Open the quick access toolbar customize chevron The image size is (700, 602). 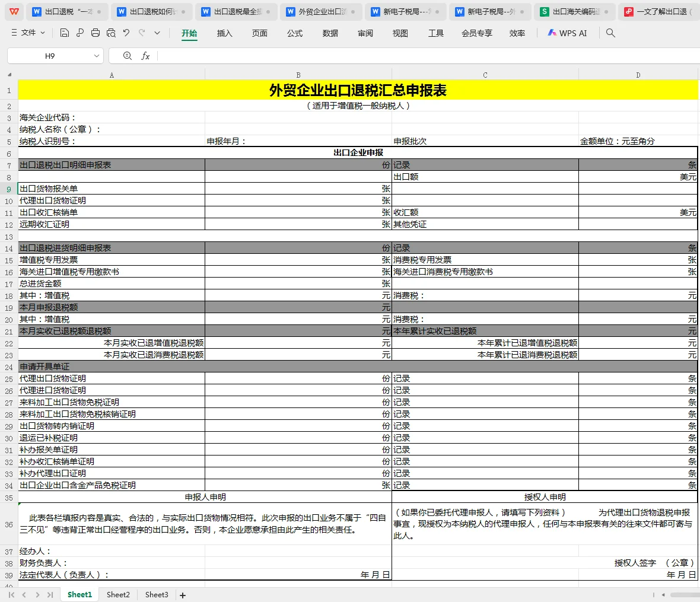[157, 34]
